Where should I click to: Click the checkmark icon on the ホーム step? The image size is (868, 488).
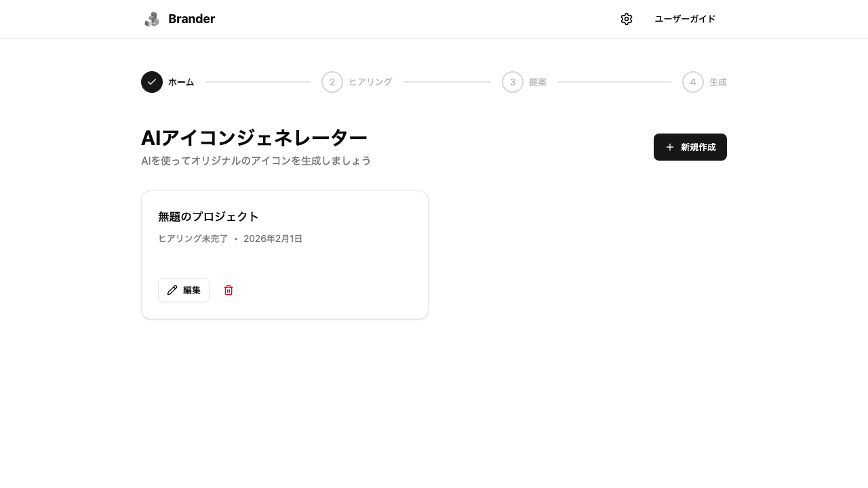(x=151, y=81)
